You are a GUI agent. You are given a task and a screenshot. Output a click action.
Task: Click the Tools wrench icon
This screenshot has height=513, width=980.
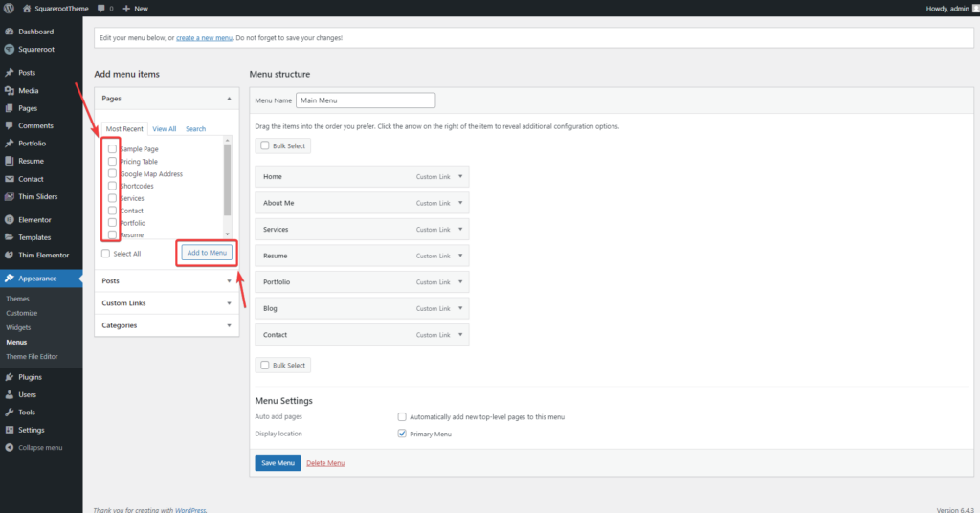pos(10,412)
